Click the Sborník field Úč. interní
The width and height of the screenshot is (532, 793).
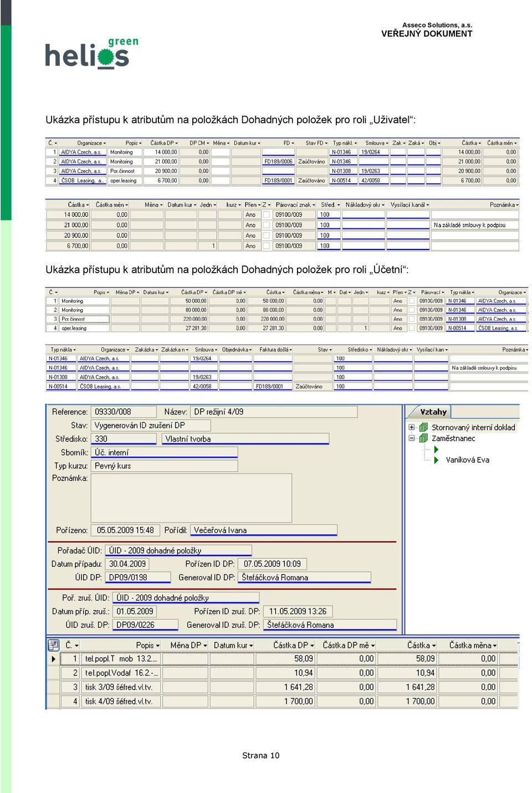[164, 452]
